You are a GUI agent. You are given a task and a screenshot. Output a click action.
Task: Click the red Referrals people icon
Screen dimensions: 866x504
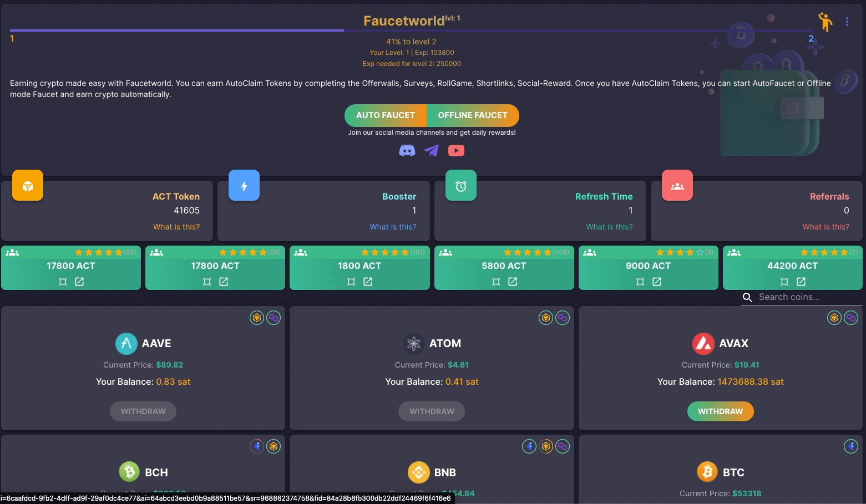pyautogui.click(x=677, y=186)
